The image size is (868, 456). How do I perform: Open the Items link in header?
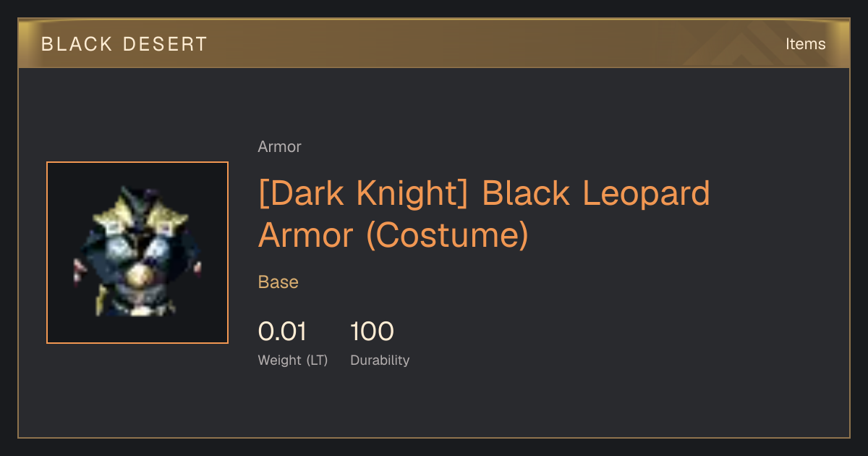(805, 44)
